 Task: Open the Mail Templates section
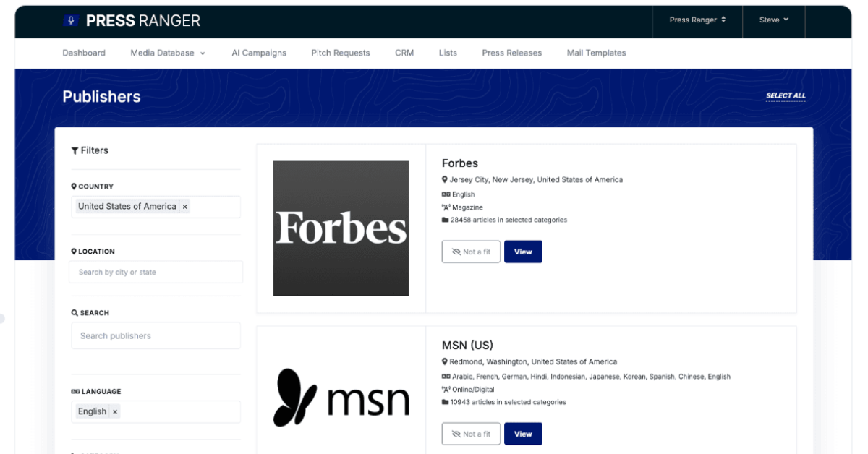pos(596,53)
